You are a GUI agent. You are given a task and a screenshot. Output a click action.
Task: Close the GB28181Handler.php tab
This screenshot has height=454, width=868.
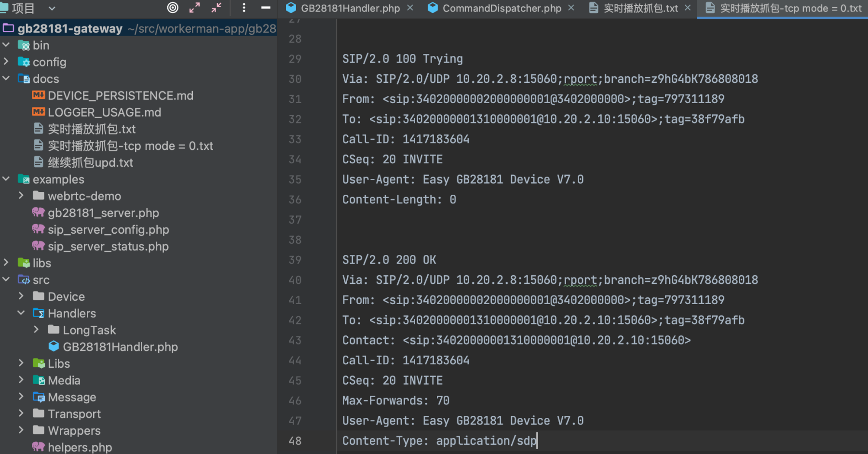point(410,8)
